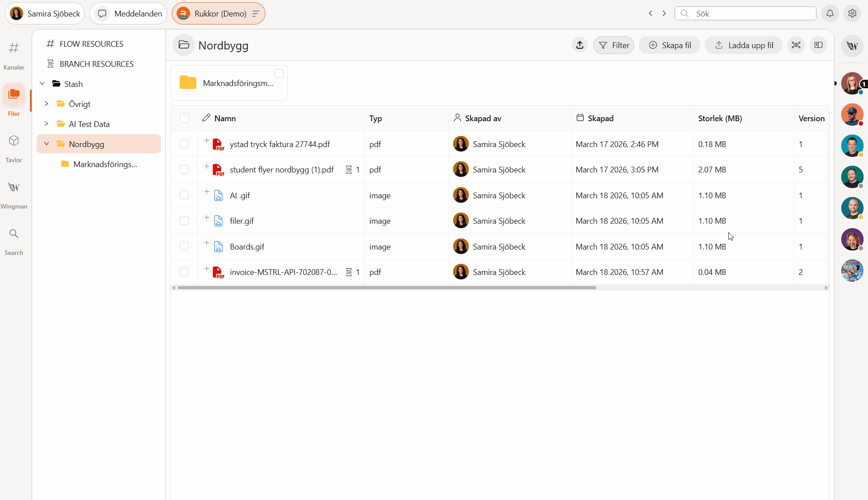Viewport: 868px width, 500px height.
Task: Open the settings gear icon
Action: click(852, 13)
